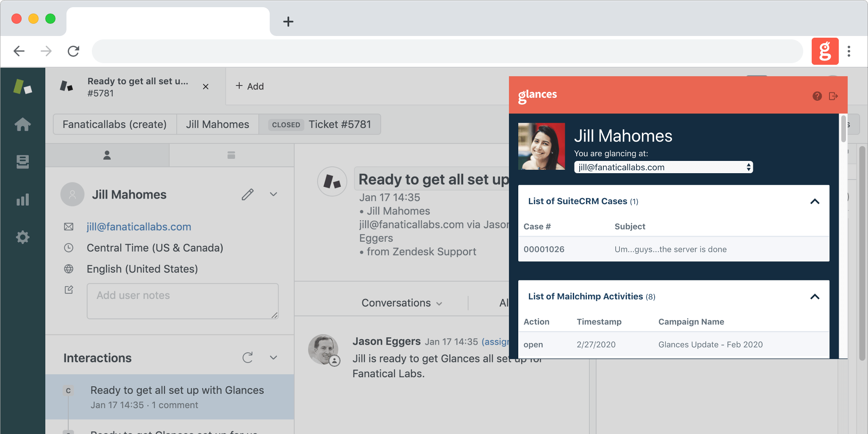Screen dimensions: 868x434
Task: Open the Views icon in the sidebar
Action: 22,161
